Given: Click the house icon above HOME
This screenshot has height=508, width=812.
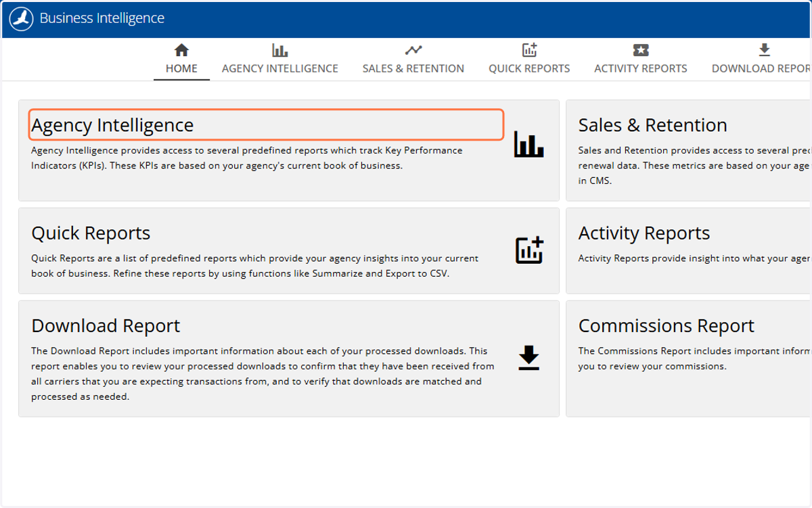Looking at the screenshot, I should [181, 50].
